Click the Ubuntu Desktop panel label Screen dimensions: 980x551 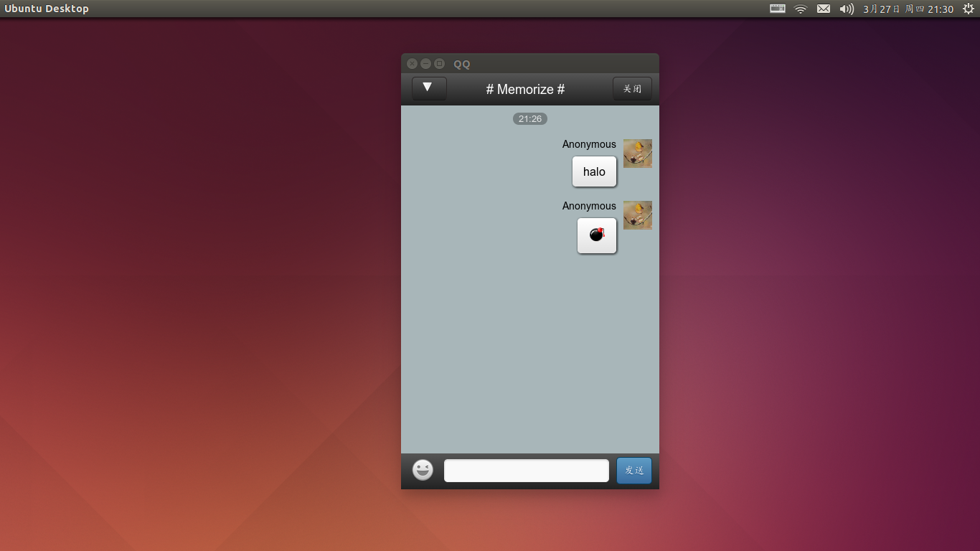(x=47, y=9)
